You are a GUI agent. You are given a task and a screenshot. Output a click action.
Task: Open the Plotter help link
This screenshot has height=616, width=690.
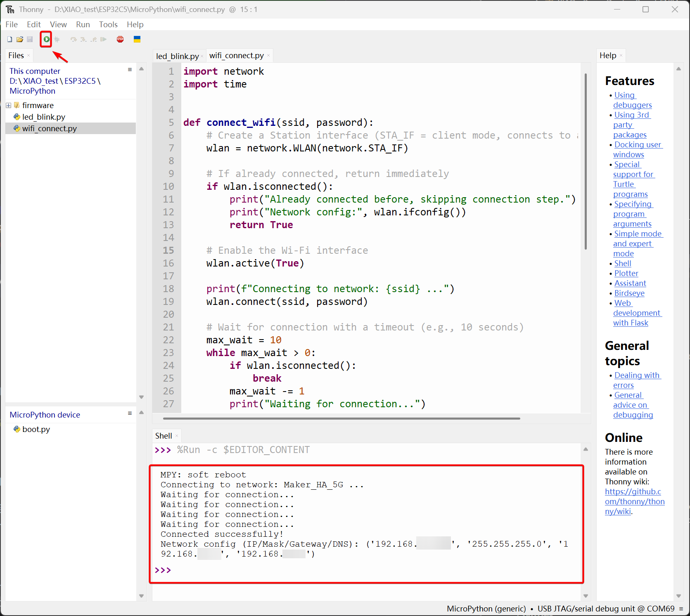tap(626, 273)
